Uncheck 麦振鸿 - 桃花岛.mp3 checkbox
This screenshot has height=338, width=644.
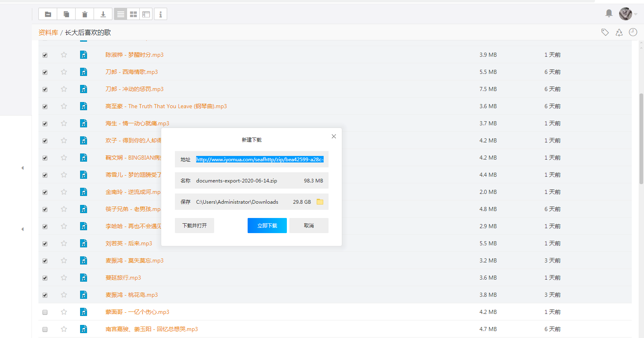pos(45,295)
